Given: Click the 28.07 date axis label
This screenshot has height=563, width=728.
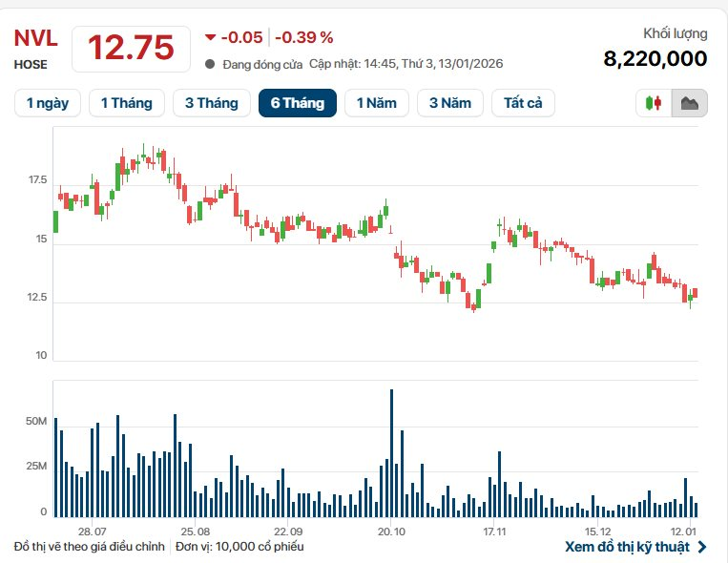Looking at the screenshot, I should (x=93, y=531).
